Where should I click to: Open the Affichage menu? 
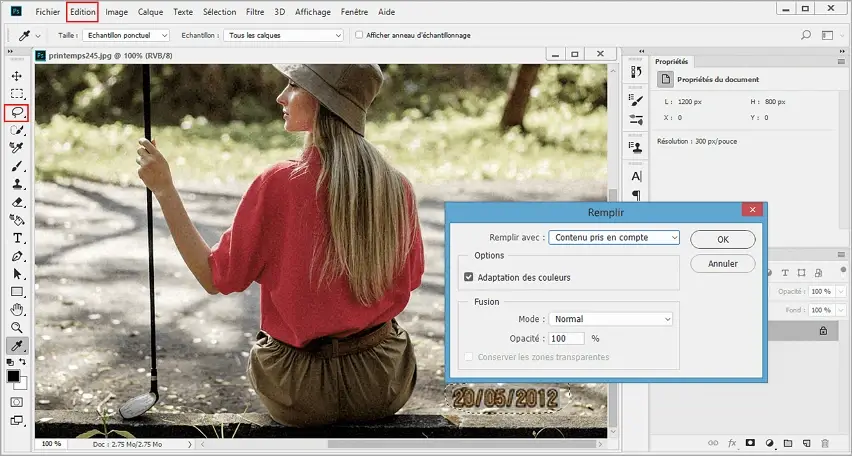pos(312,11)
